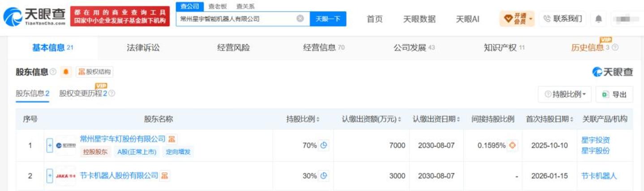644x191 pixels.
Task: Show the help icon beside the 股东信息 title
Action: 53,72
